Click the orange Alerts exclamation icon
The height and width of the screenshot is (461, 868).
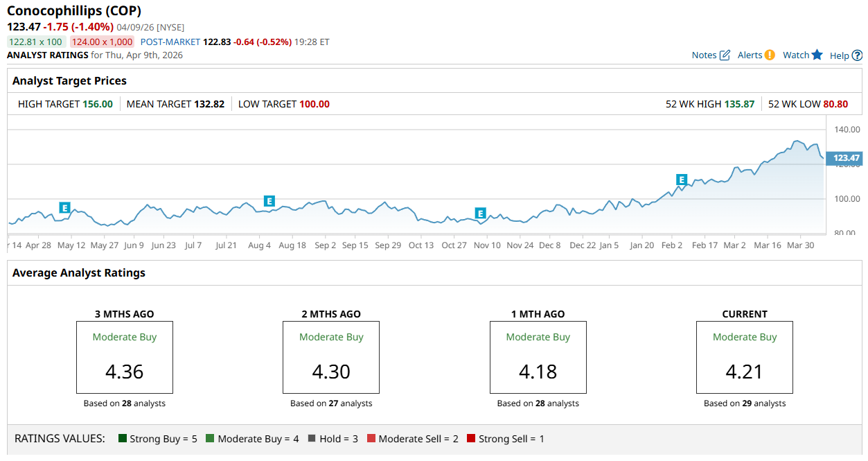point(770,55)
